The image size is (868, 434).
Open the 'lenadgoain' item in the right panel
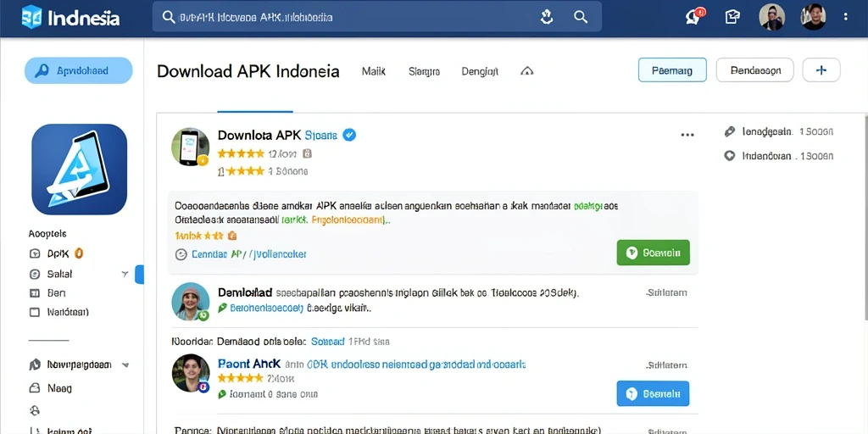click(779, 131)
